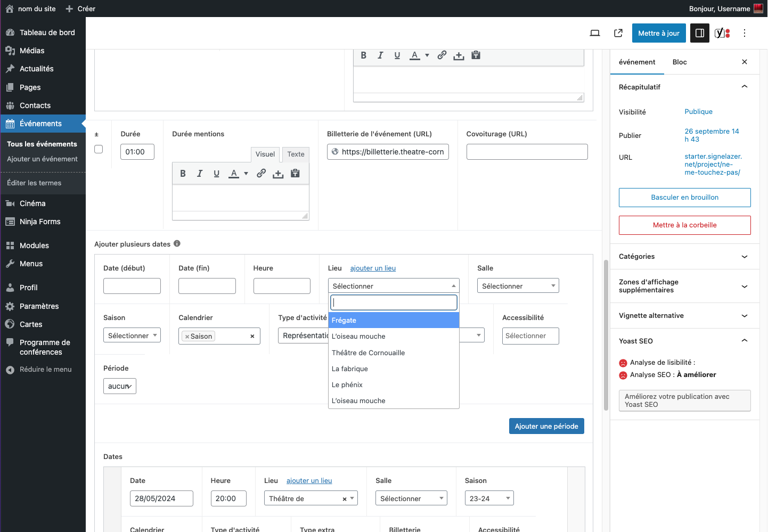Open event in new tab icon
768x532 pixels.
click(618, 33)
